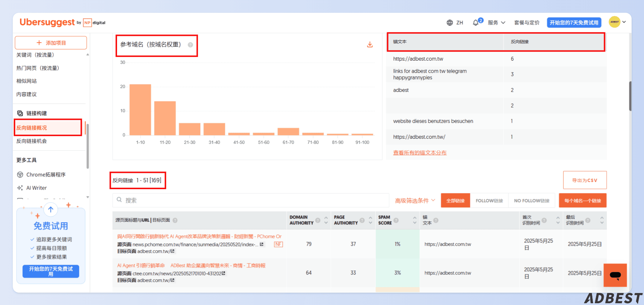Select FOLLOW链接 filter

coord(489,200)
